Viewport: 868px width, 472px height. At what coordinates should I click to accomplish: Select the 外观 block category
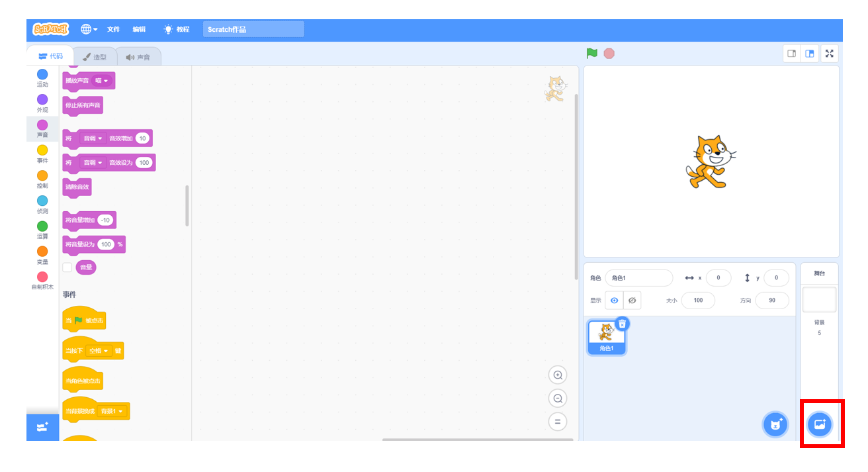[x=42, y=103]
